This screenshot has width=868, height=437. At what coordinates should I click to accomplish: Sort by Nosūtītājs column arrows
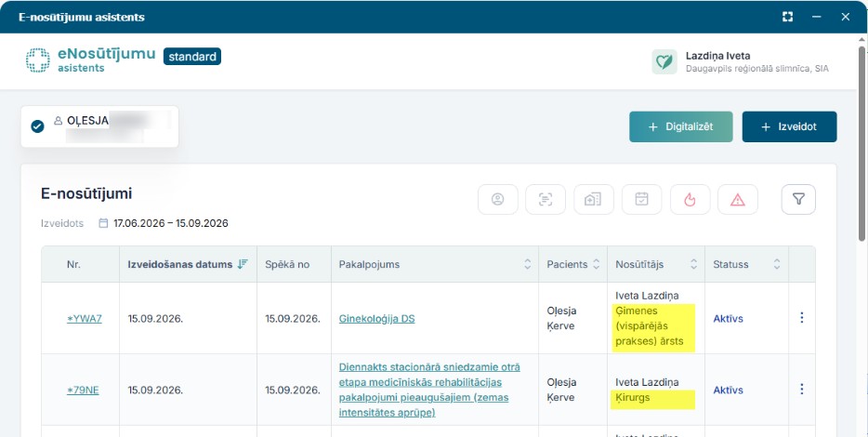[693, 264]
